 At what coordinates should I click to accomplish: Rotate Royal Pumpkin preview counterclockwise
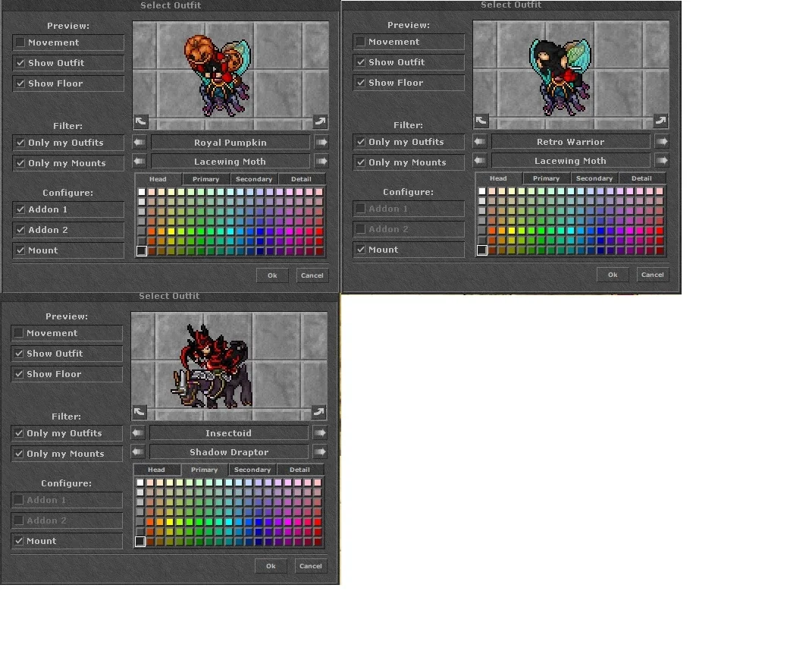point(140,122)
